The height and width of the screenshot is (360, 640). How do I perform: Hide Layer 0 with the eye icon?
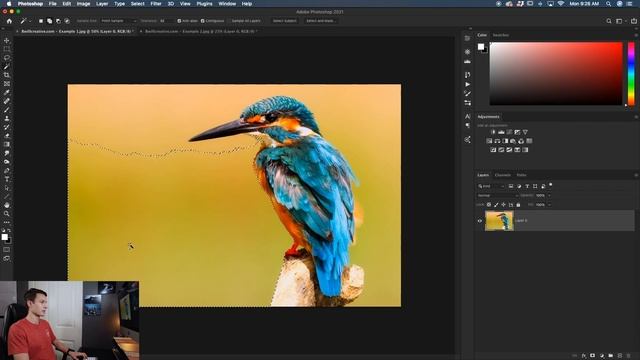[x=480, y=221]
